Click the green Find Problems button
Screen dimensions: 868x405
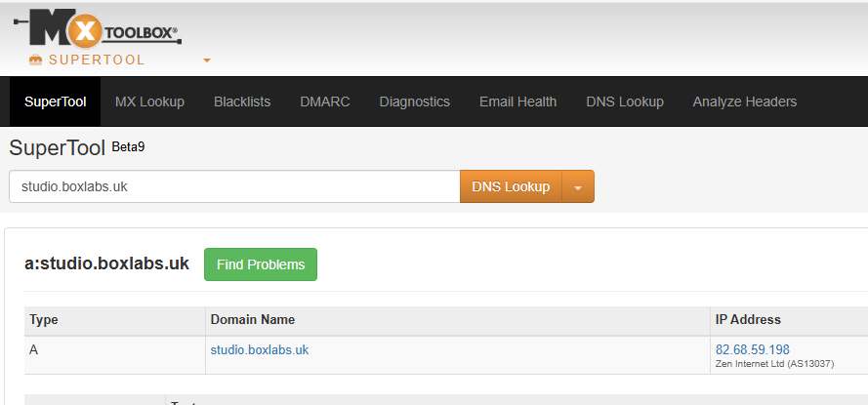(260, 264)
